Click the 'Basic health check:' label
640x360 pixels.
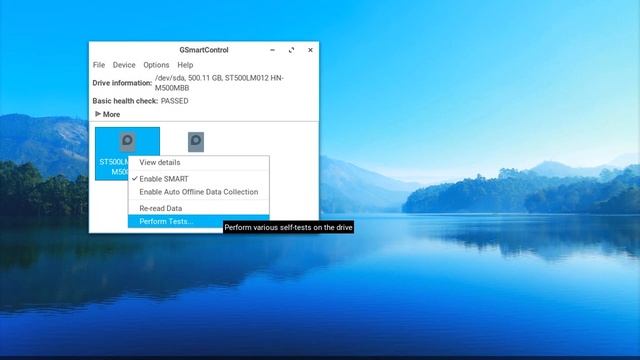click(125, 101)
